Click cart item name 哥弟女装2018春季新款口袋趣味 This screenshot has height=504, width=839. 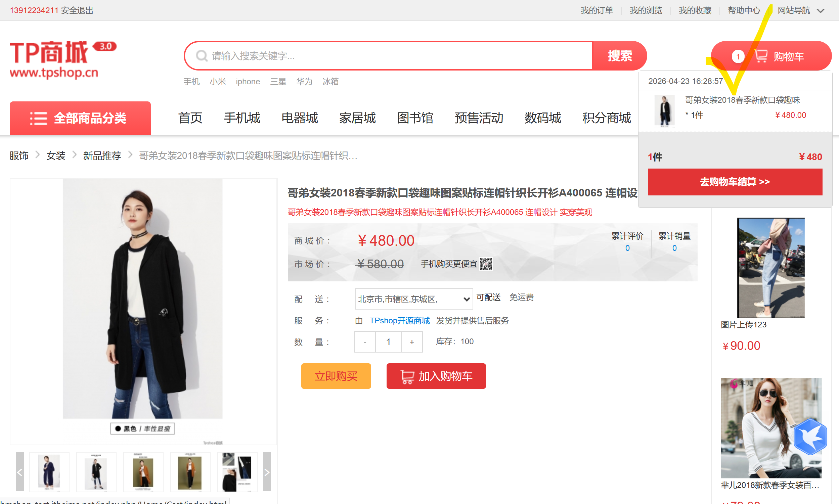pyautogui.click(x=742, y=100)
